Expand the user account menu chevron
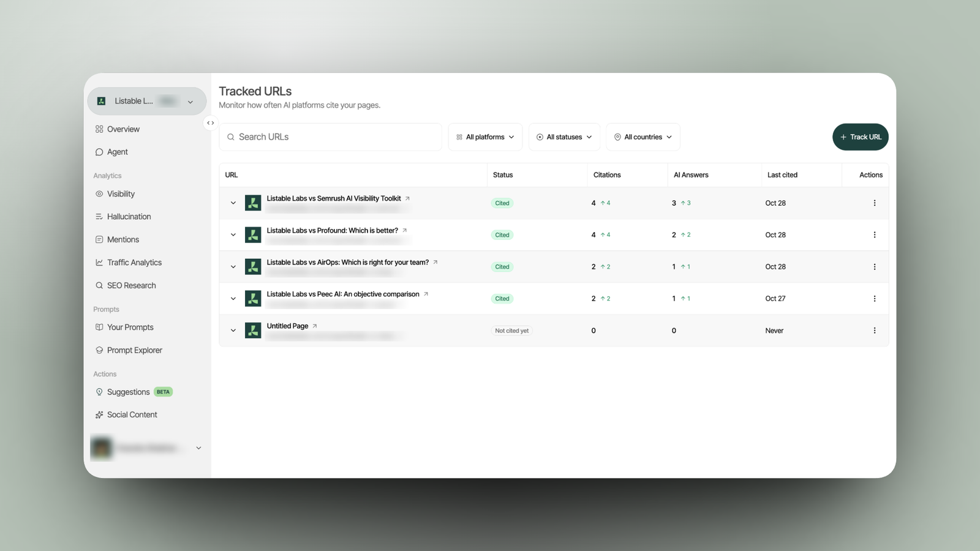 coord(198,448)
